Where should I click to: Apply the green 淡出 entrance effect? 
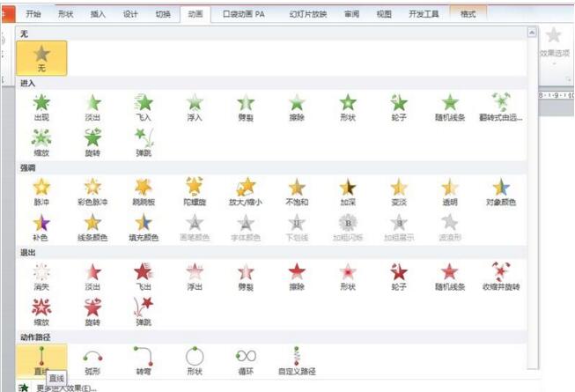(x=92, y=107)
